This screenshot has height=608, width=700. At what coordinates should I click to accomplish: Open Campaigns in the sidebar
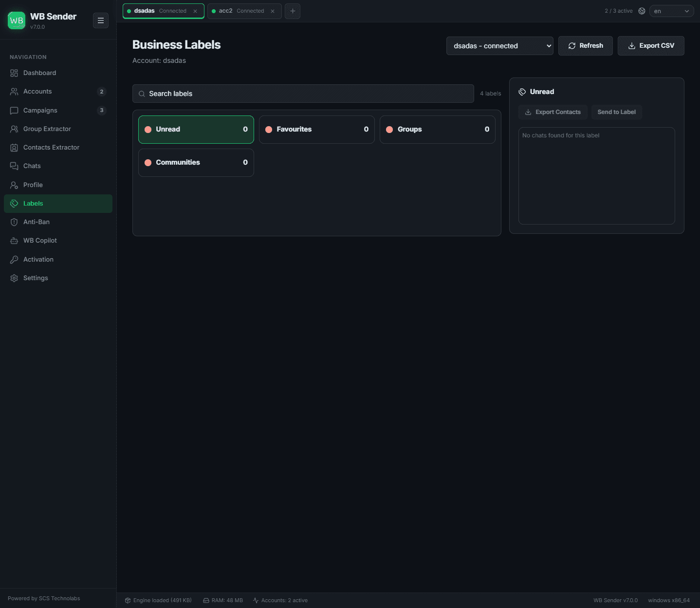(x=58, y=111)
